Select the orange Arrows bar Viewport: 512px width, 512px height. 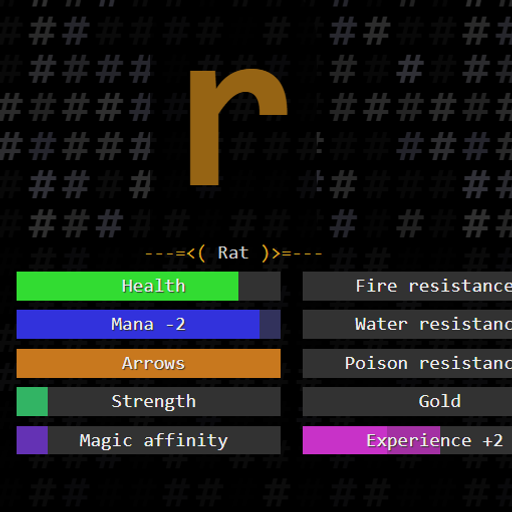pyautogui.click(x=148, y=363)
